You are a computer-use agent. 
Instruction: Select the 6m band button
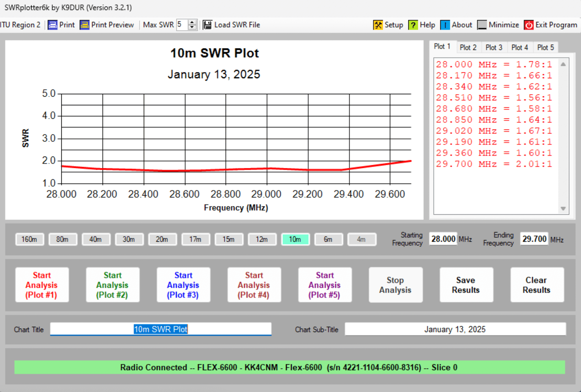tap(328, 239)
